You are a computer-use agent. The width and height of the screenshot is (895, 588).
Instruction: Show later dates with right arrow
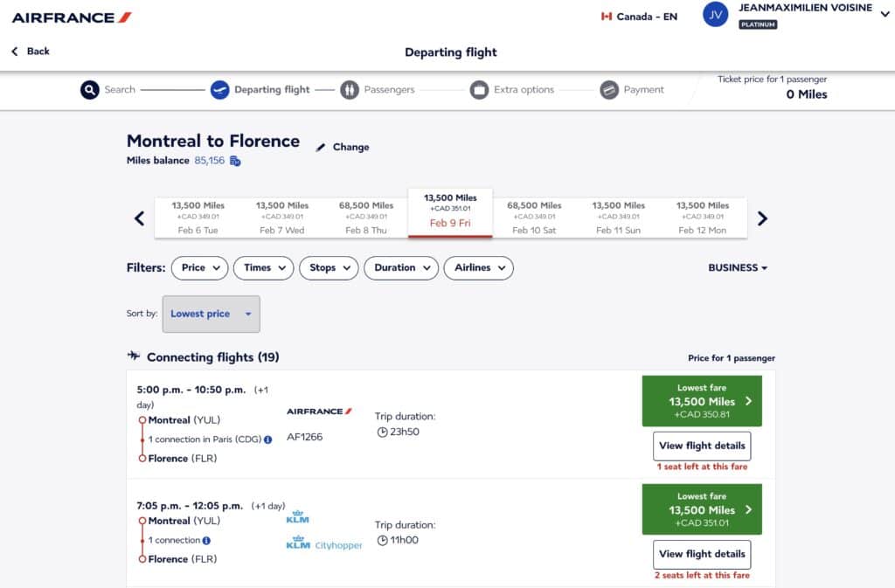762,218
